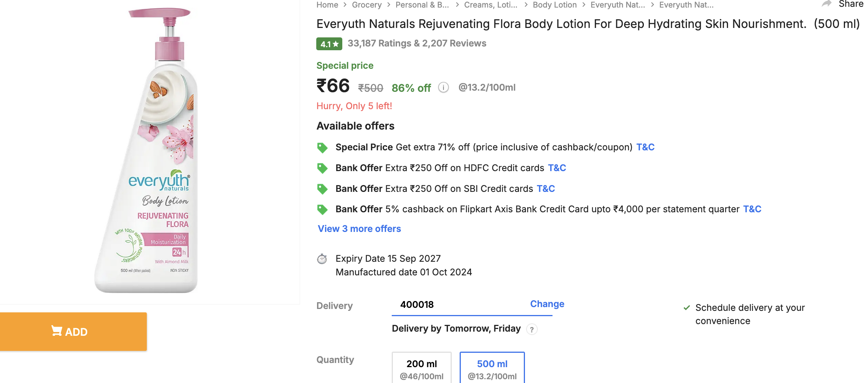Open the 33,187 Ratings & 2,207 Reviews link
The height and width of the screenshot is (383, 868).
(x=417, y=43)
